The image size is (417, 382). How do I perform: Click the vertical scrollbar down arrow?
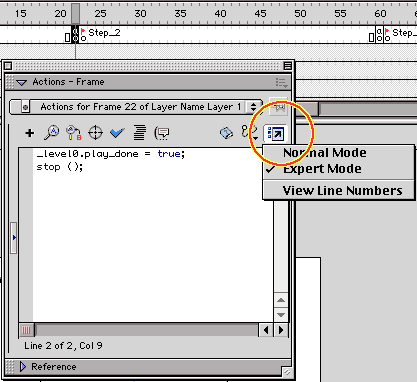click(281, 315)
